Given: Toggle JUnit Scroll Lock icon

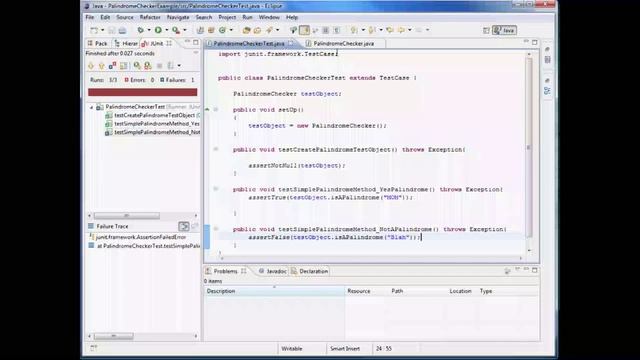Looking at the screenshot, I should click(124, 66).
